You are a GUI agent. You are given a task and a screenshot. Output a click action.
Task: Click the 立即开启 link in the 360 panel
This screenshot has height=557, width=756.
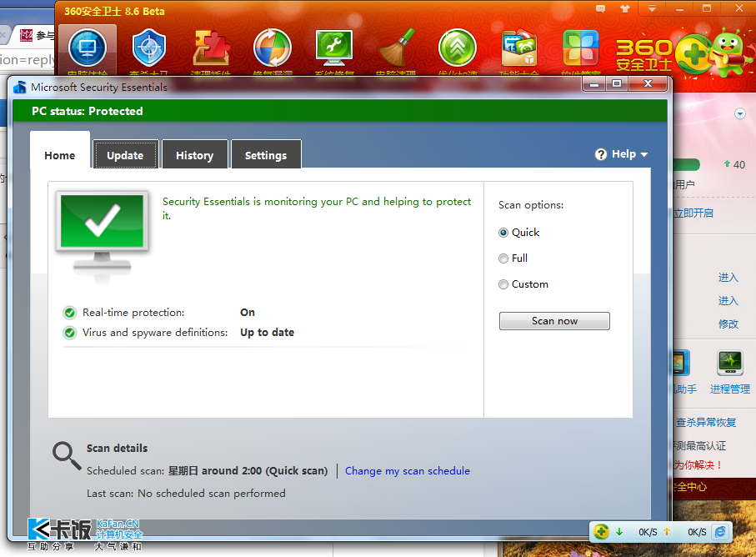(x=693, y=213)
